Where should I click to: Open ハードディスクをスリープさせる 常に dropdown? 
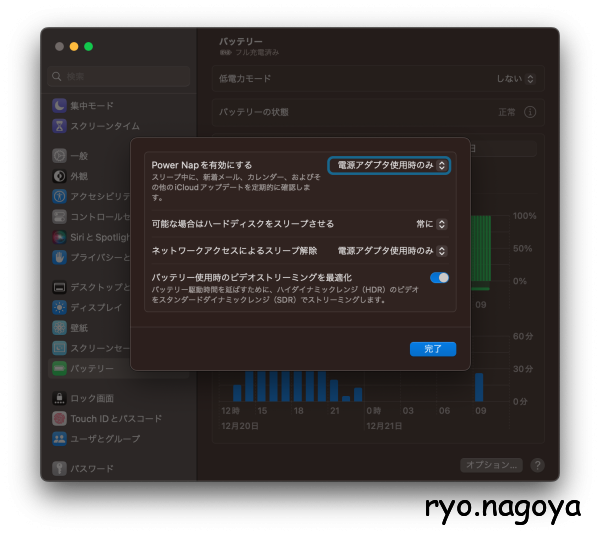pos(432,224)
